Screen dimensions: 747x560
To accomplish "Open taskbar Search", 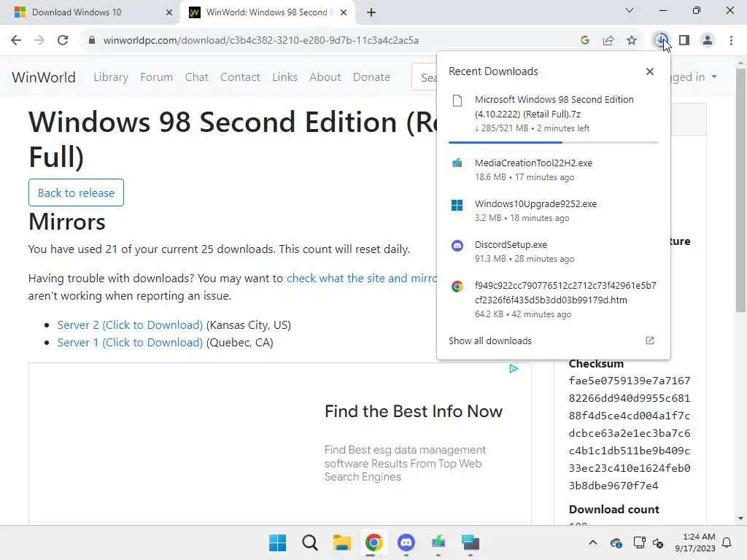I will 309,542.
